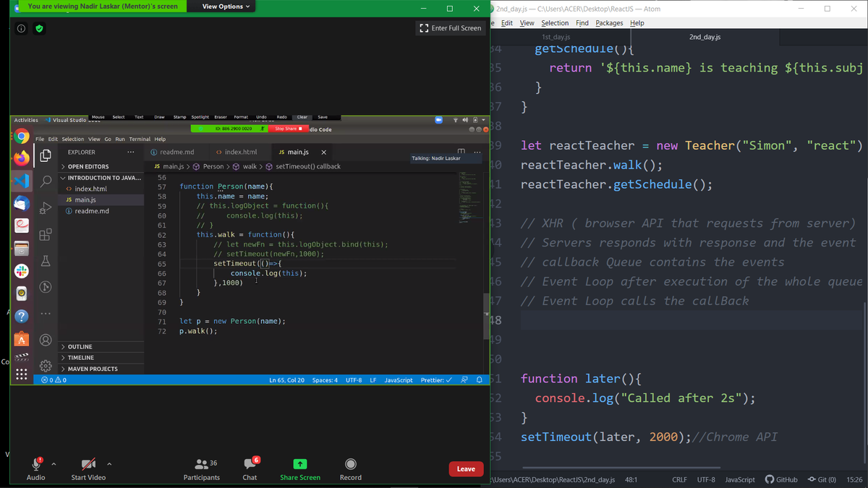
Task: Select the Run and Debug icon
Action: tap(45, 207)
